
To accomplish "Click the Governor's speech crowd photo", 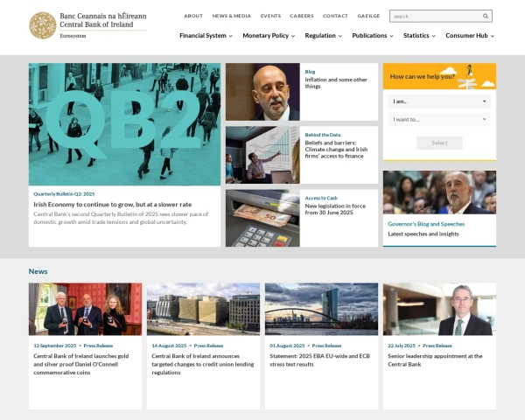I will coord(439,192).
